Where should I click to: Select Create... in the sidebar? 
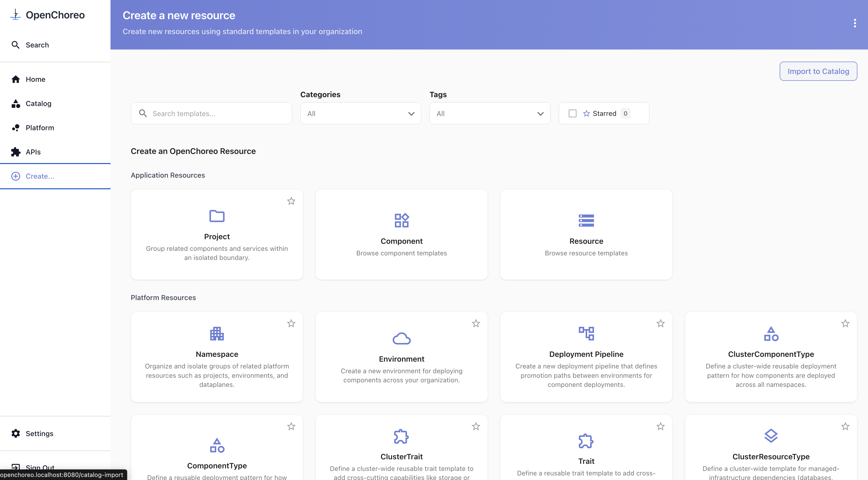(55, 176)
